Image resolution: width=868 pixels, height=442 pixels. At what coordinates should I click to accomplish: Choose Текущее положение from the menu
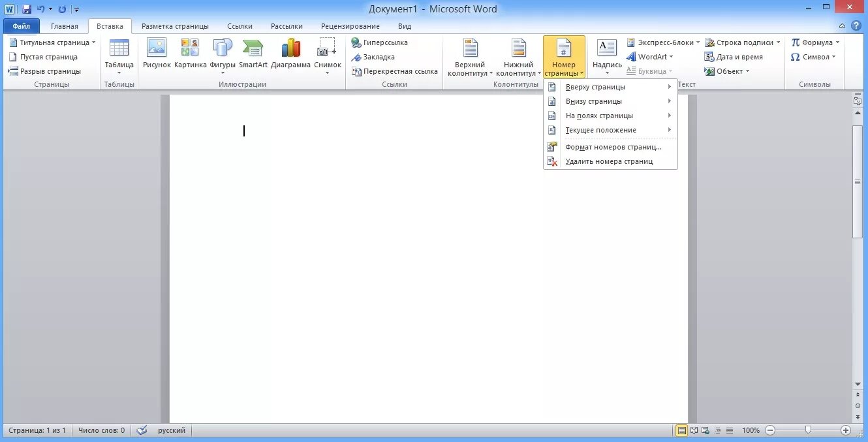[610, 130]
